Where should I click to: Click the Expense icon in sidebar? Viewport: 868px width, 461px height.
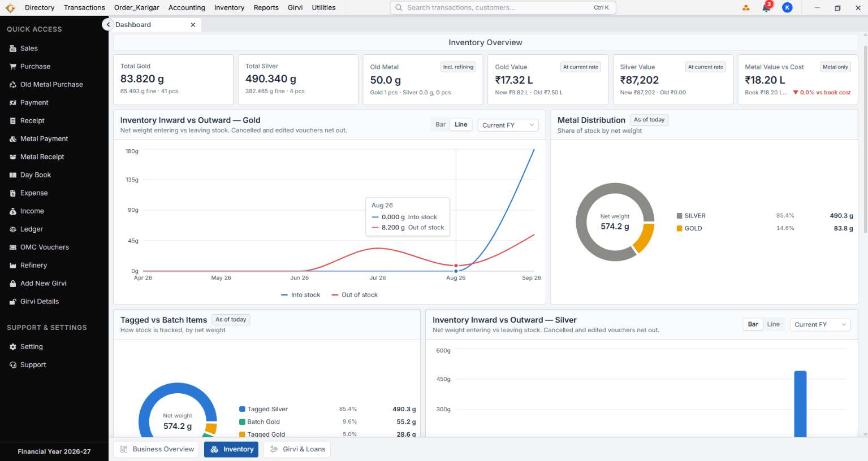pyautogui.click(x=13, y=193)
